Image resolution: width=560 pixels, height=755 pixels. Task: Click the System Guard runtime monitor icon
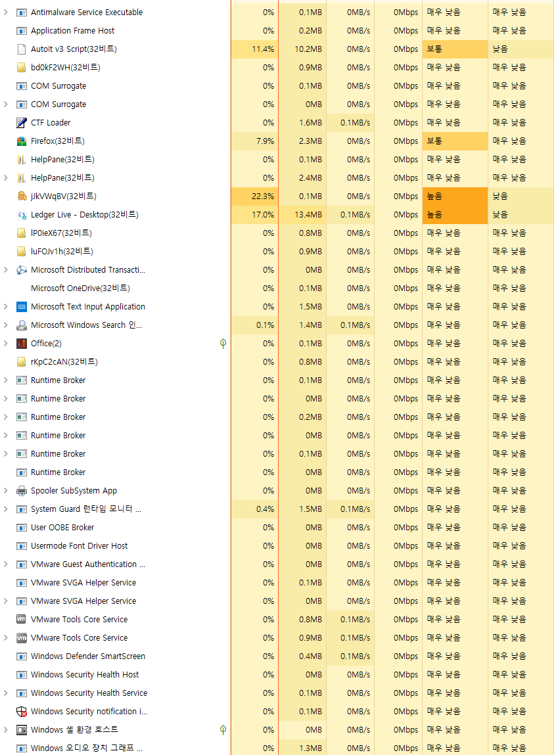pyautogui.click(x=21, y=509)
